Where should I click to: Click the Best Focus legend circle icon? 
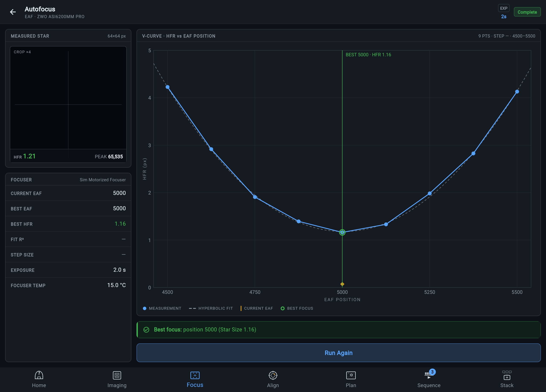283,308
